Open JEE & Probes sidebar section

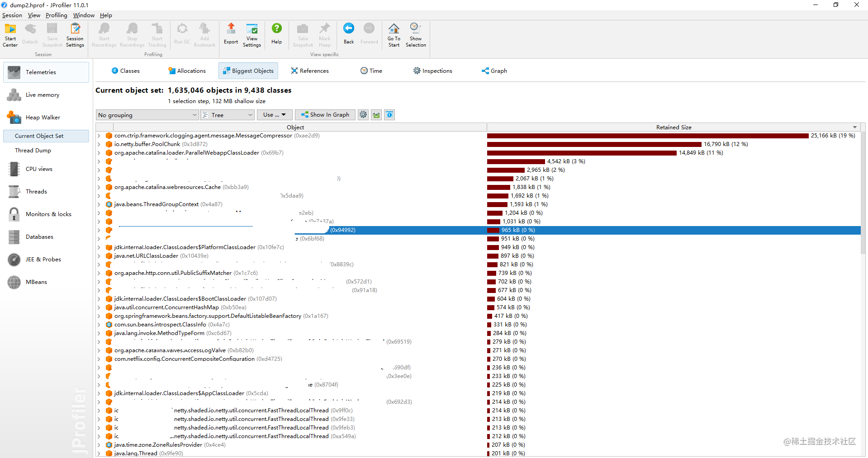coord(46,260)
